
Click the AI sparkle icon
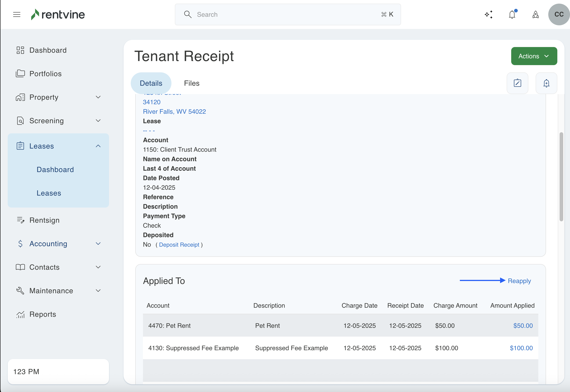coord(488,14)
